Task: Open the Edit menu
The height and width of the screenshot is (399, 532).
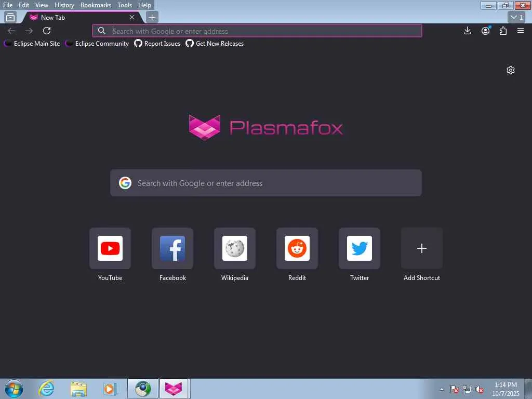Action: pos(24,5)
